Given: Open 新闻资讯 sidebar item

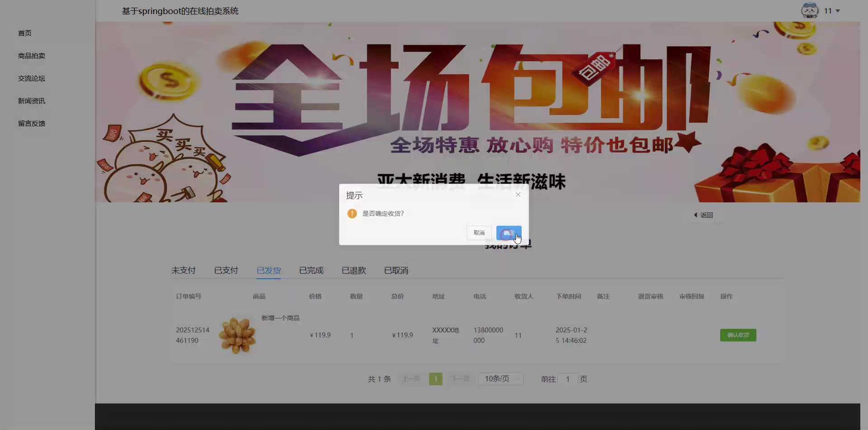Looking at the screenshot, I should pyautogui.click(x=32, y=101).
